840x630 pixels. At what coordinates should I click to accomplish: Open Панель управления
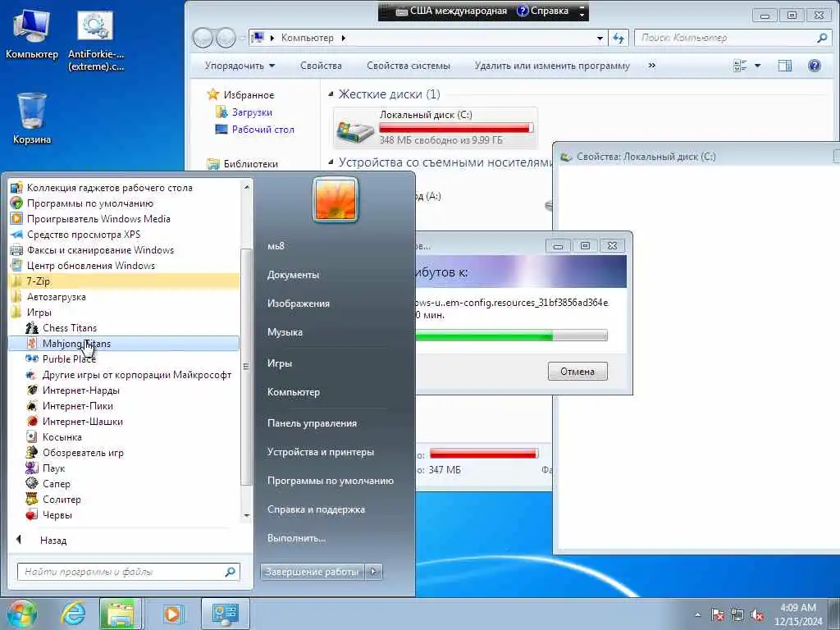click(x=312, y=423)
